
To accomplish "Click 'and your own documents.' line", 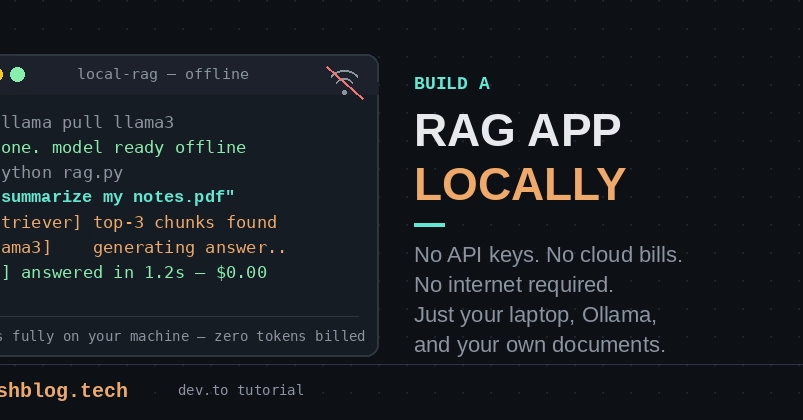I will (540, 345).
